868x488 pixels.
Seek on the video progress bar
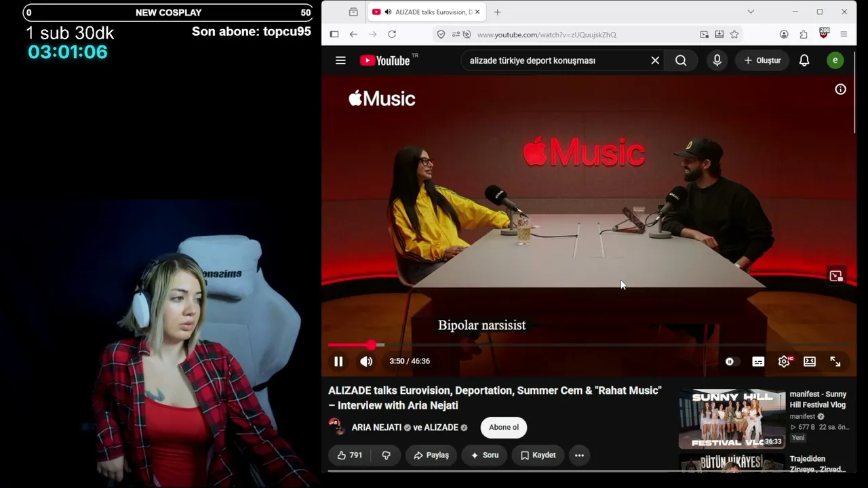click(589, 345)
